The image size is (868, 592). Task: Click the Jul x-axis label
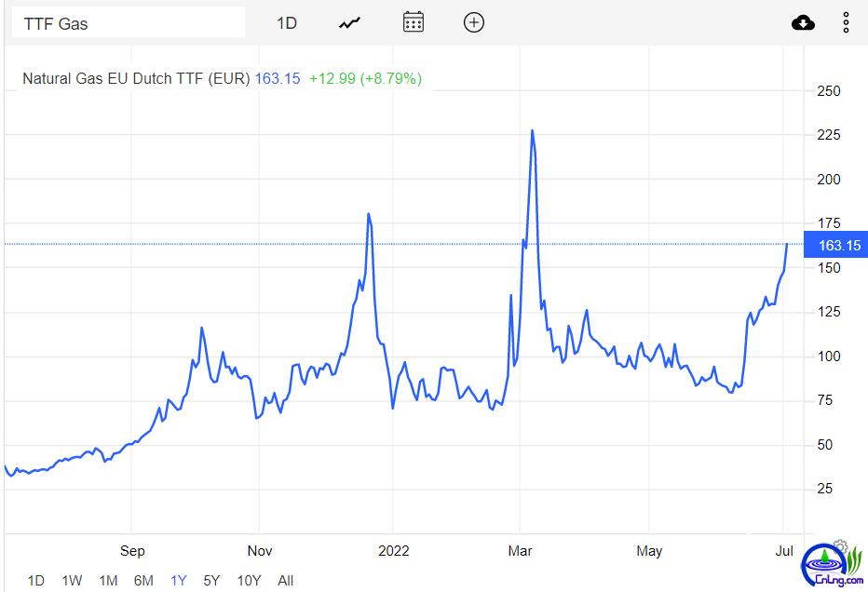coord(784,550)
